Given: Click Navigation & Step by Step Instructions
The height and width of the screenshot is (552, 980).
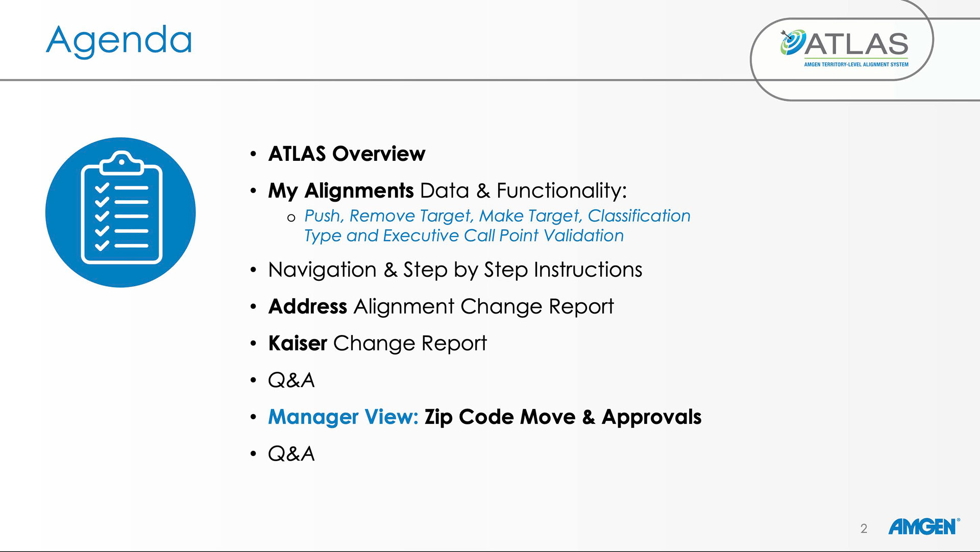Looking at the screenshot, I should (455, 270).
